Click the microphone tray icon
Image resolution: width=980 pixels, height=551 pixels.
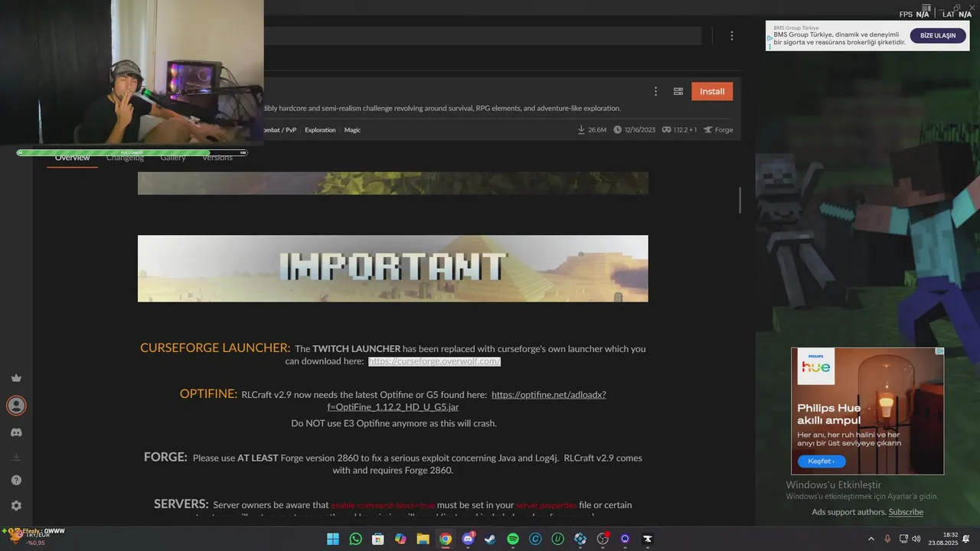pos(888,539)
